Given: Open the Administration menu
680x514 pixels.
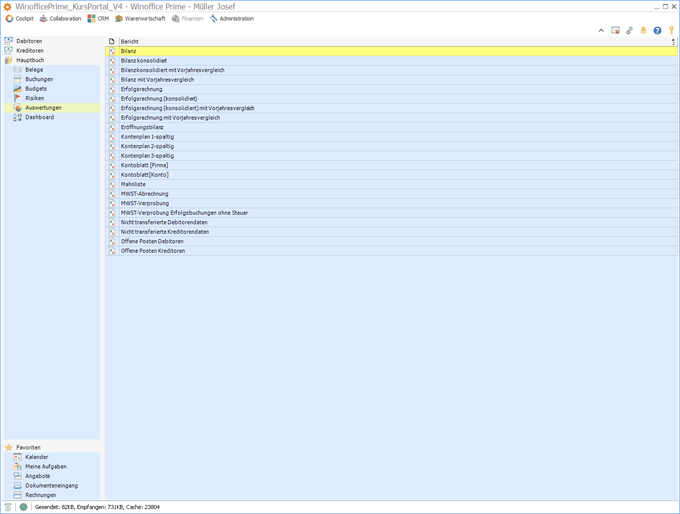Looking at the screenshot, I should pos(231,19).
